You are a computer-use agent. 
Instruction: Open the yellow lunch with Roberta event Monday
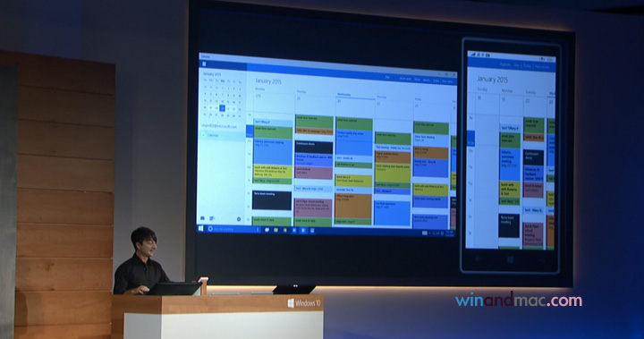coord(273,172)
